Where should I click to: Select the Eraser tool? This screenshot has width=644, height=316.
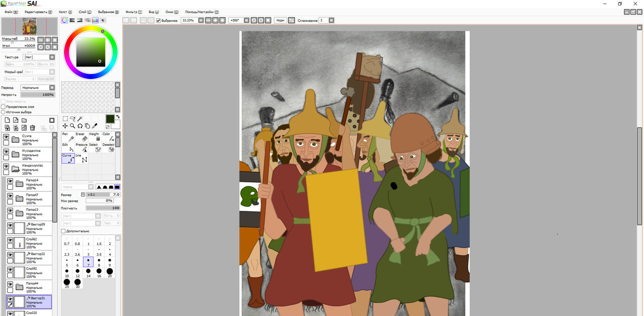(x=82, y=136)
